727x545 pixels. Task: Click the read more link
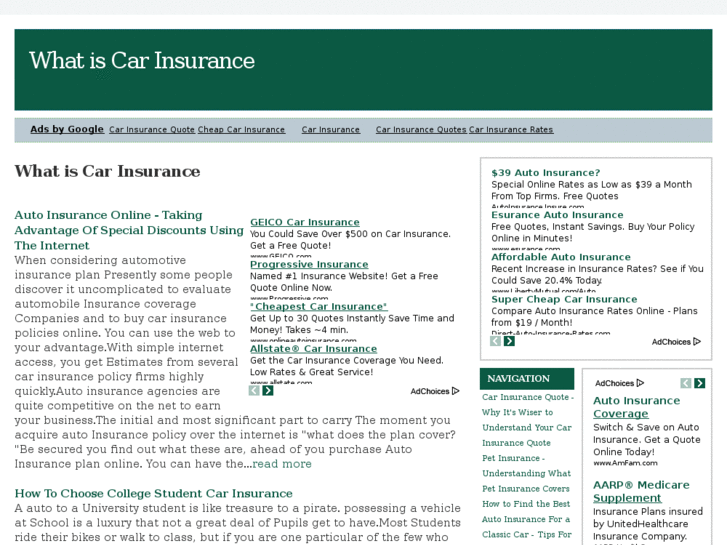pos(282,464)
